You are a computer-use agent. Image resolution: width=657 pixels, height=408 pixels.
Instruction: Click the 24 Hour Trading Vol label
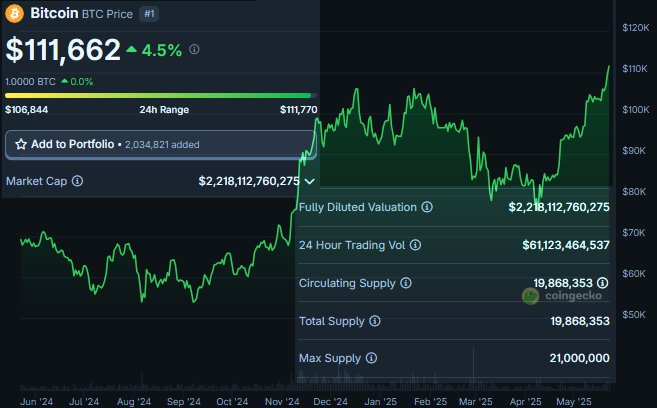[x=352, y=245]
